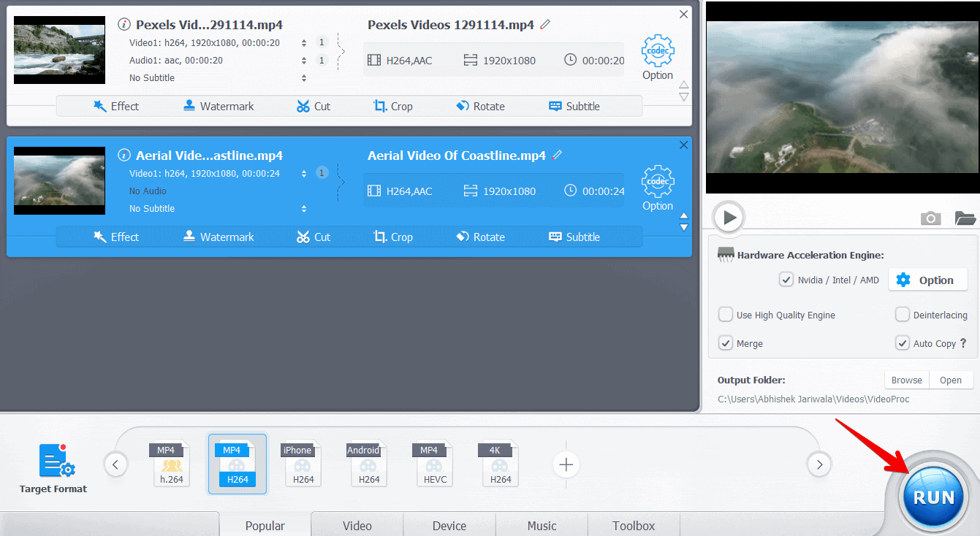This screenshot has width=980, height=536.
Task: Switch to the Device tab
Action: 449,524
